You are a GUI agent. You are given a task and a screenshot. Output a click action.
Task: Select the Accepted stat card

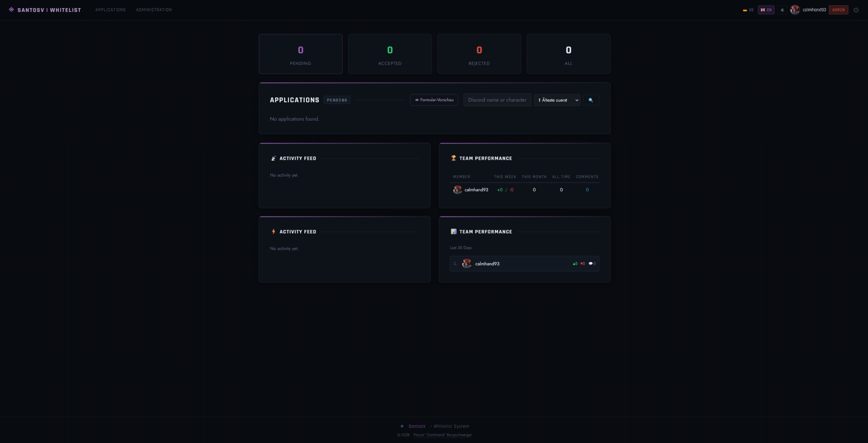390,54
